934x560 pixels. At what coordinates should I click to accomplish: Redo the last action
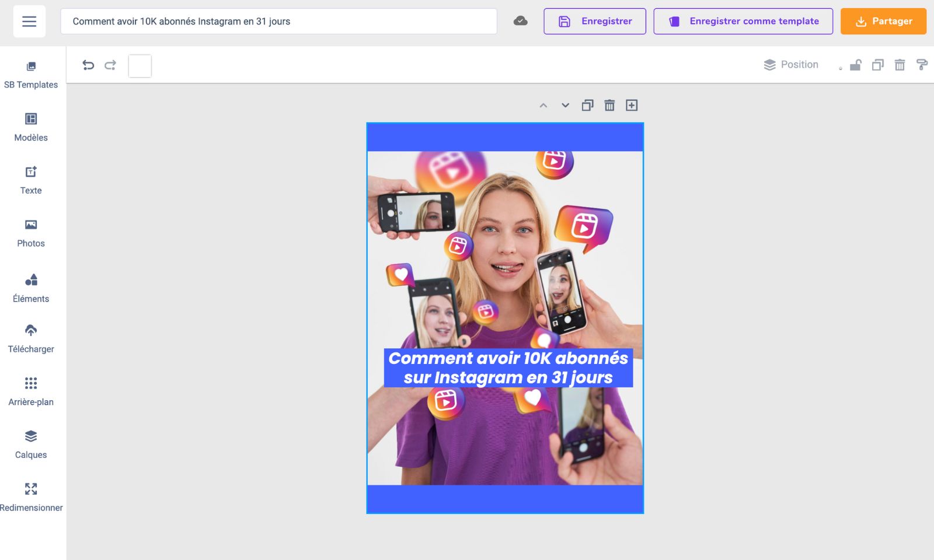point(110,65)
